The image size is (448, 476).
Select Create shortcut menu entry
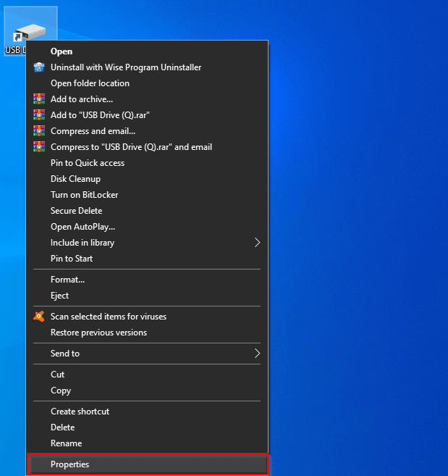click(80, 412)
